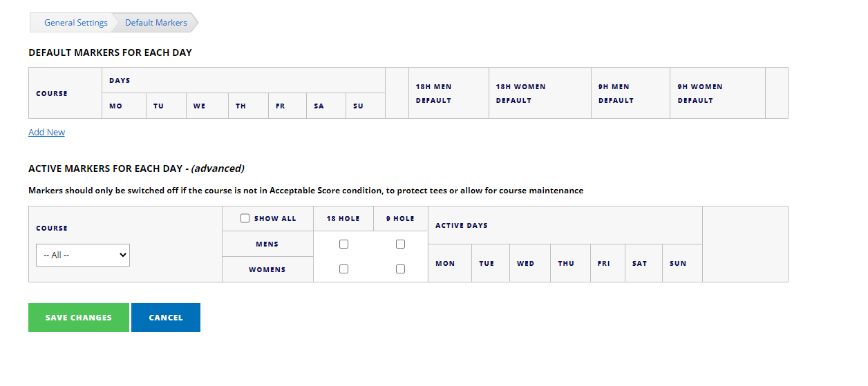The height and width of the screenshot is (386, 868).
Task: Check the Mens 9 Hole checkbox
Action: tap(400, 244)
